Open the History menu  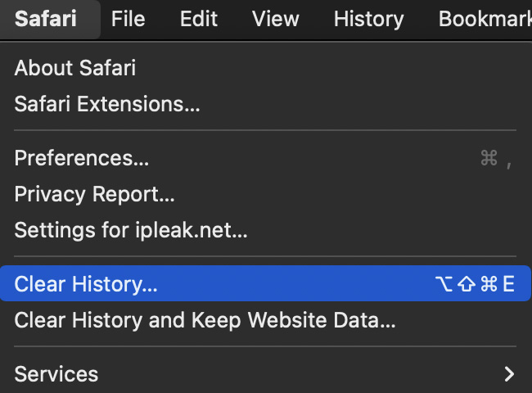pyautogui.click(x=369, y=19)
